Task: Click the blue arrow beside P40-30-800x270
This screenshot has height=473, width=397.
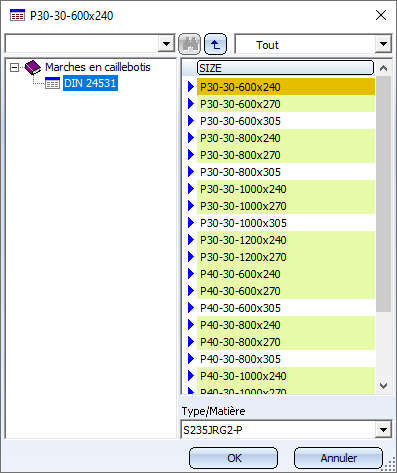Action: click(x=191, y=342)
